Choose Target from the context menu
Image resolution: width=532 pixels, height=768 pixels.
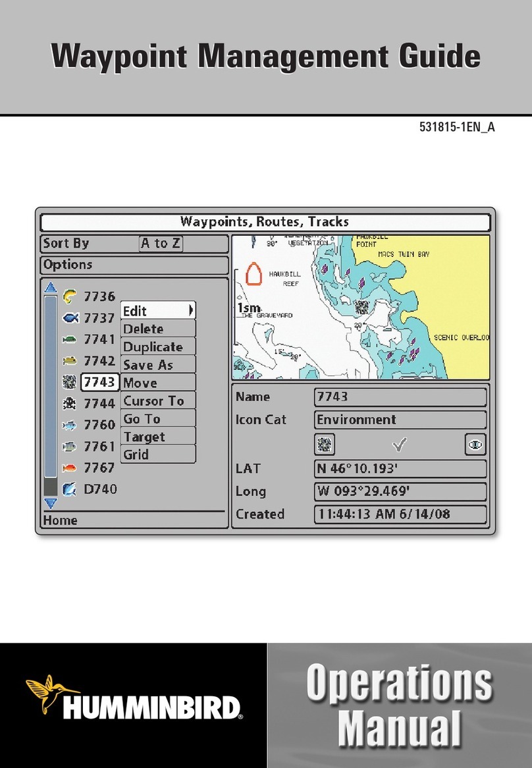(x=158, y=437)
